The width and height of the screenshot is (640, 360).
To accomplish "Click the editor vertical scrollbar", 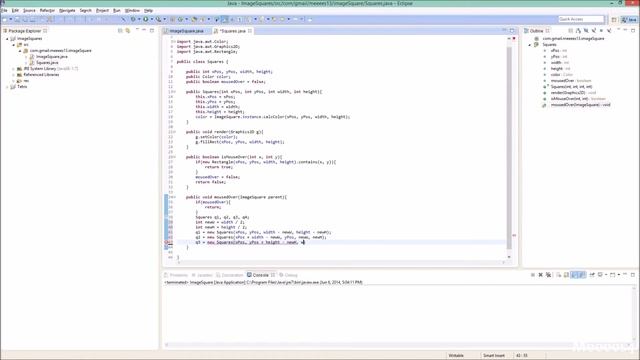I will pos(509,147).
